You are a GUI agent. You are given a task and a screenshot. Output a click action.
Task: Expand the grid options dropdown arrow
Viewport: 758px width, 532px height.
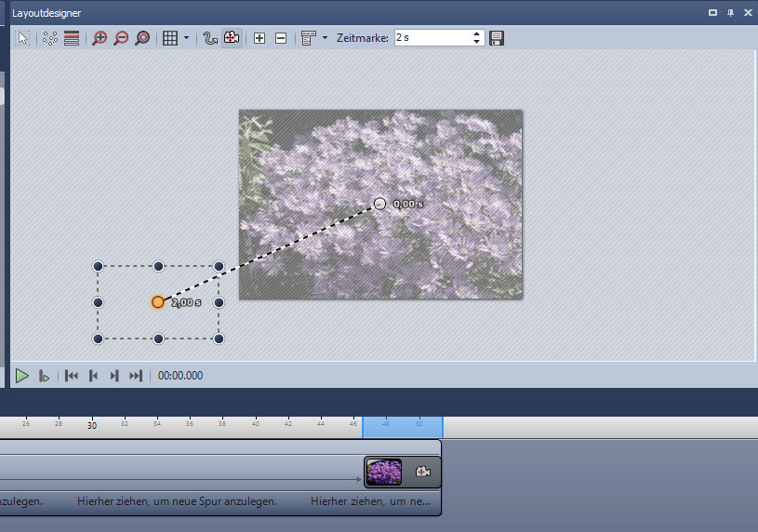pos(186,38)
